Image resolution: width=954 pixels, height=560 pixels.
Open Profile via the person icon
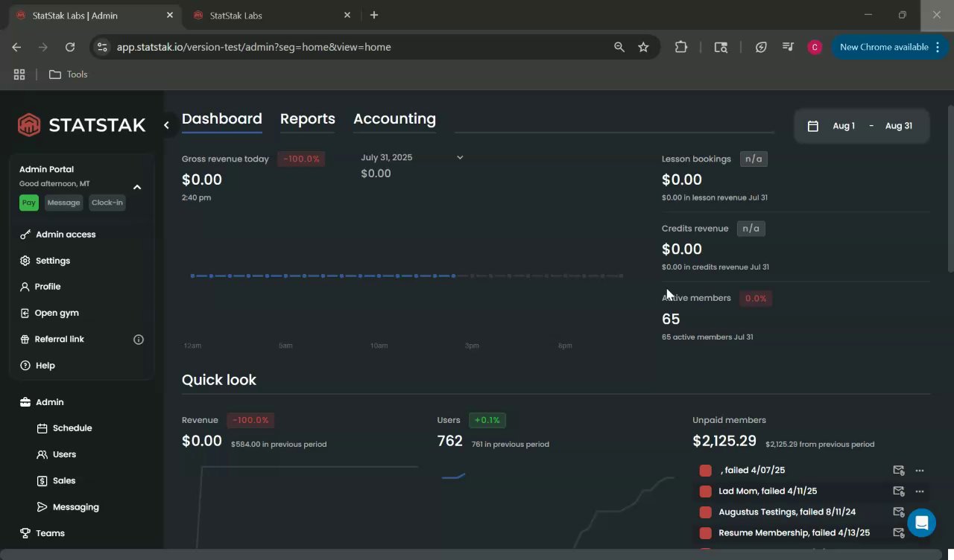tap(25, 287)
